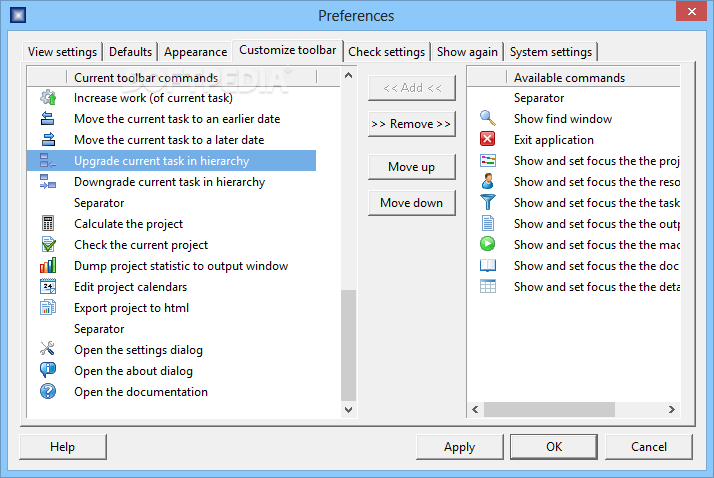Click the Gantt project view icon
Viewport: 714px width, 478px height.
click(x=488, y=160)
